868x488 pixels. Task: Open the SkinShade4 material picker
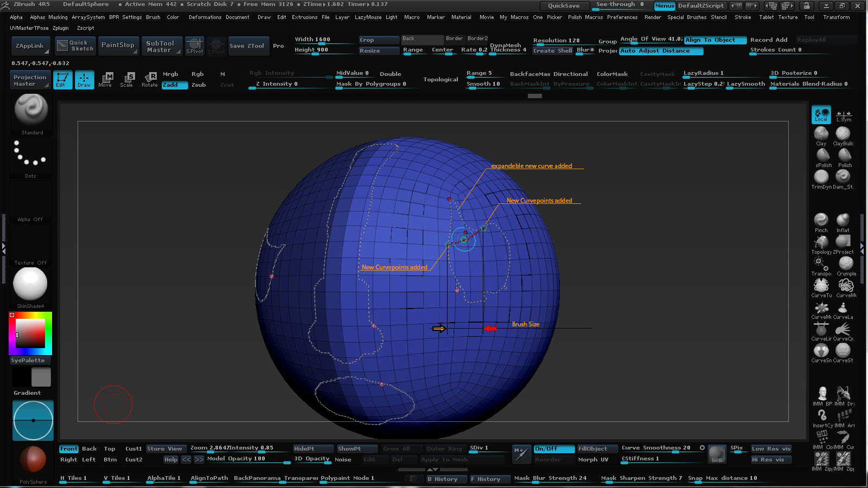[30, 285]
